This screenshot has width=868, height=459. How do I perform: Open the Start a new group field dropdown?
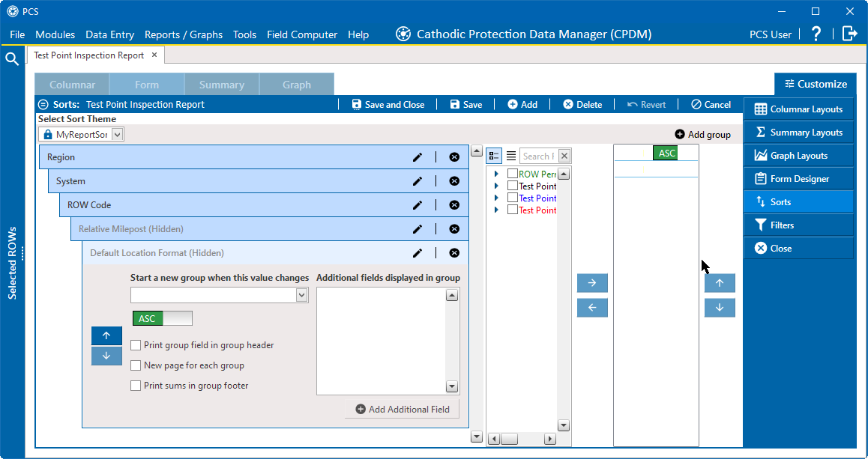[301, 295]
